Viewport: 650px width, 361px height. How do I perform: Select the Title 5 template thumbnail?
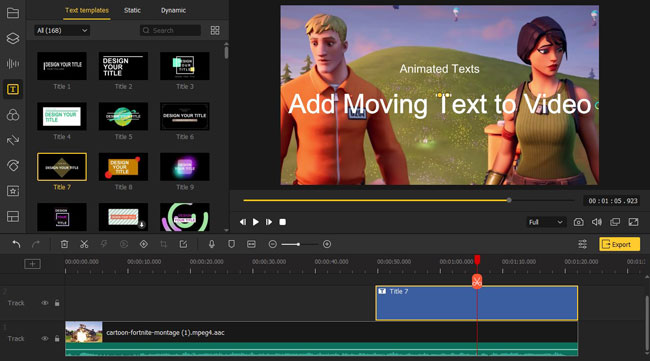123,116
